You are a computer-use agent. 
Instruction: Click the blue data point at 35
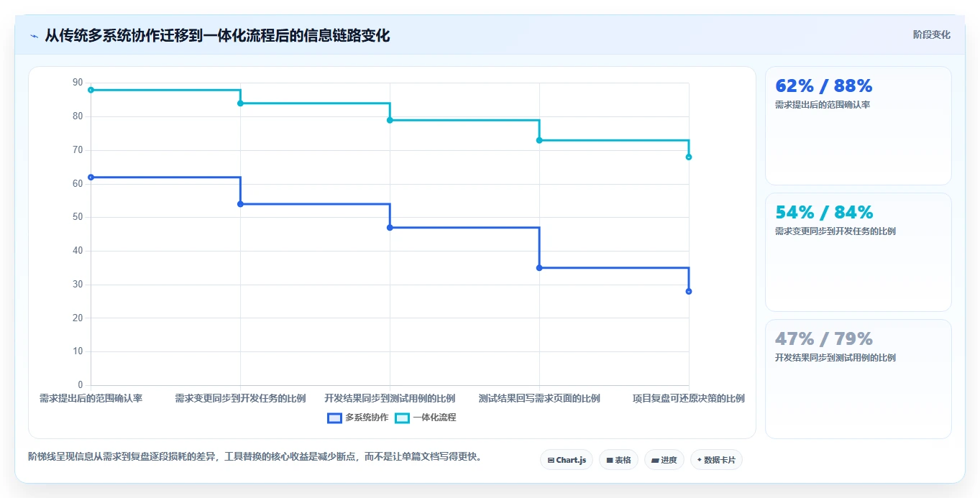point(539,267)
